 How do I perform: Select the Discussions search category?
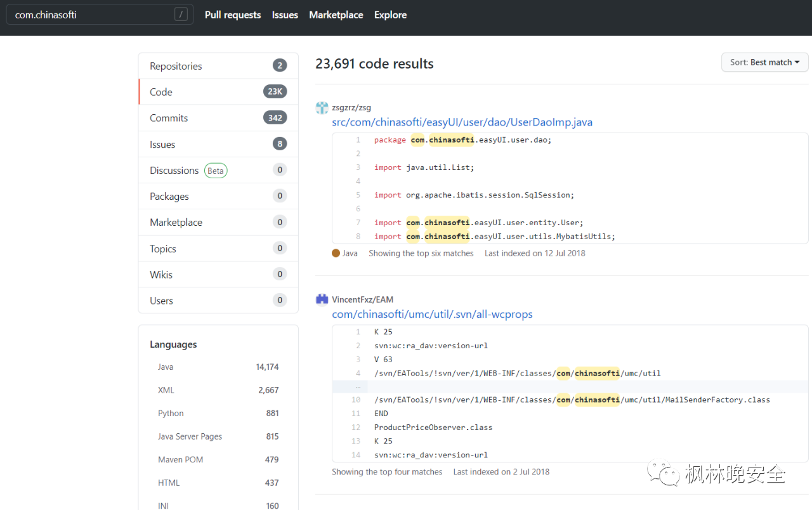point(218,170)
